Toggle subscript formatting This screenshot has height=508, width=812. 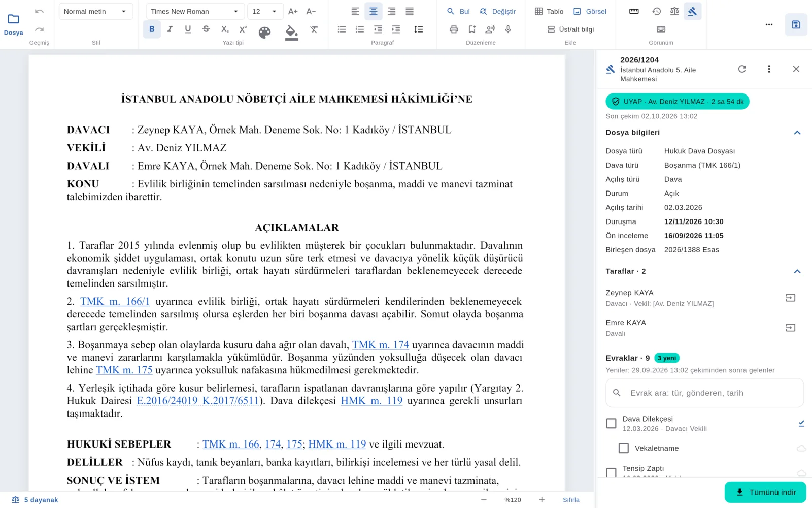pos(225,29)
